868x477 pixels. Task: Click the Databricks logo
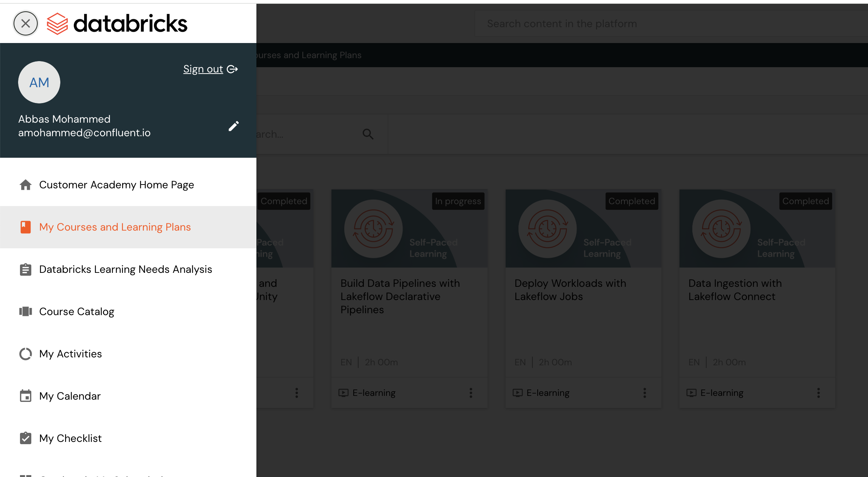pyautogui.click(x=117, y=23)
